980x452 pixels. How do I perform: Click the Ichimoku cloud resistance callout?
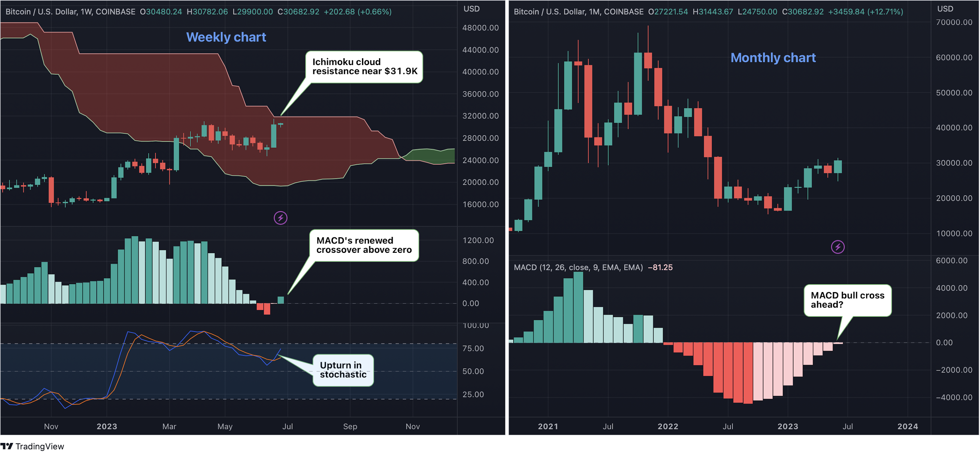click(x=364, y=67)
